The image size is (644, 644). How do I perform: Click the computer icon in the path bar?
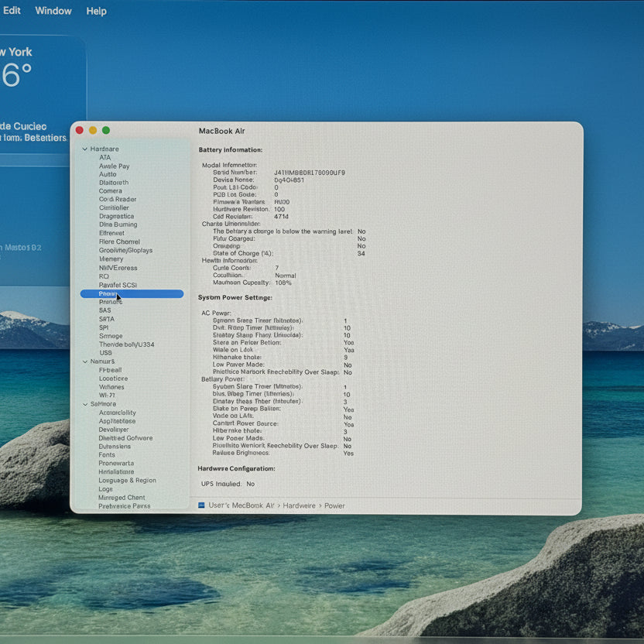201,505
